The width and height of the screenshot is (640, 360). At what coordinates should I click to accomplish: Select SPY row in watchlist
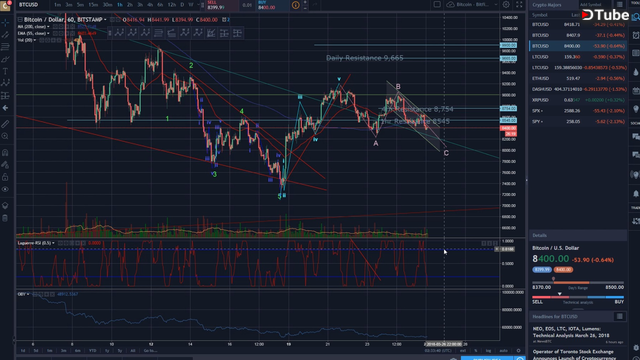pyautogui.click(x=578, y=121)
